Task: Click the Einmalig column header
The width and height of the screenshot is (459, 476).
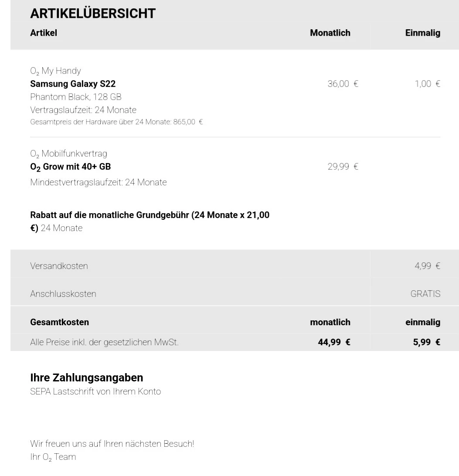Action: point(422,33)
